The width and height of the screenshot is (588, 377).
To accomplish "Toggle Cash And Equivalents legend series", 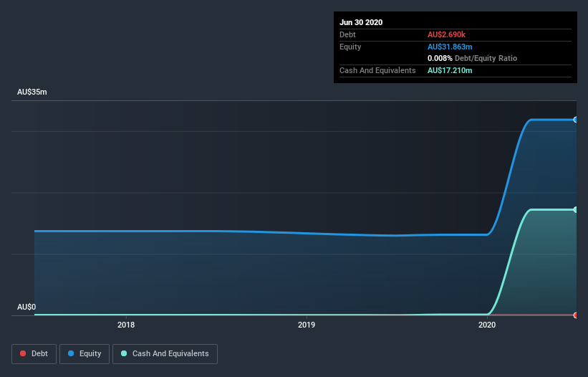I will [165, 354].
